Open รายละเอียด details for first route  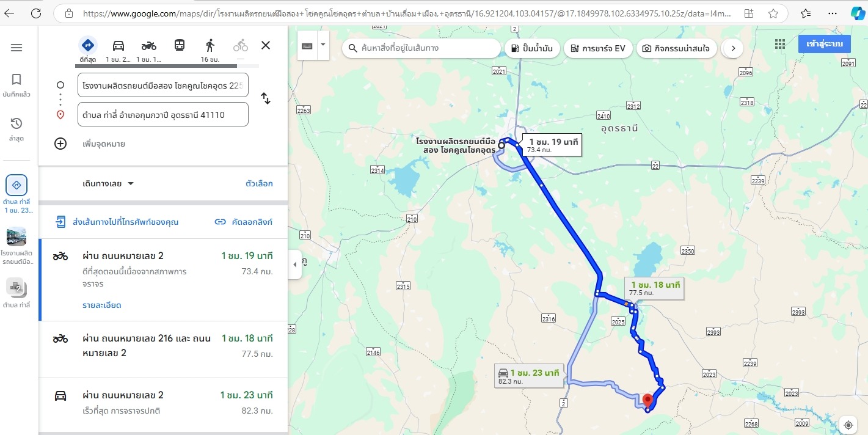[x=102, y=305]
